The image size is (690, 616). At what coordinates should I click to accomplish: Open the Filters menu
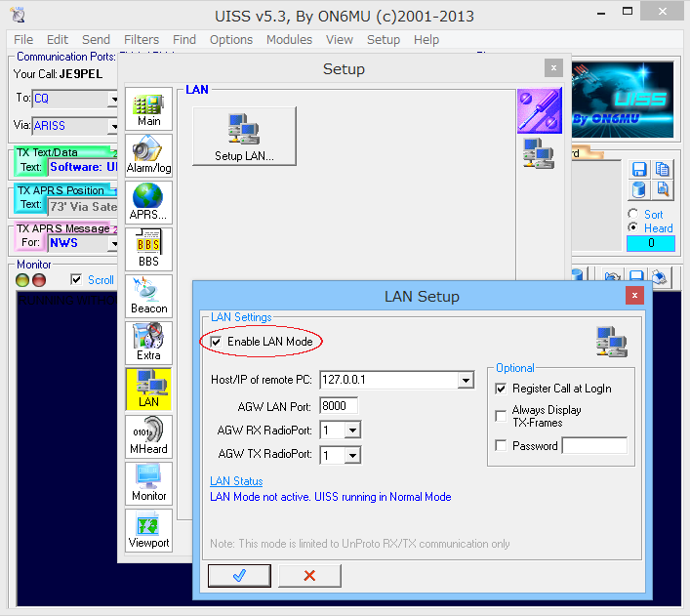pos(142,40)
